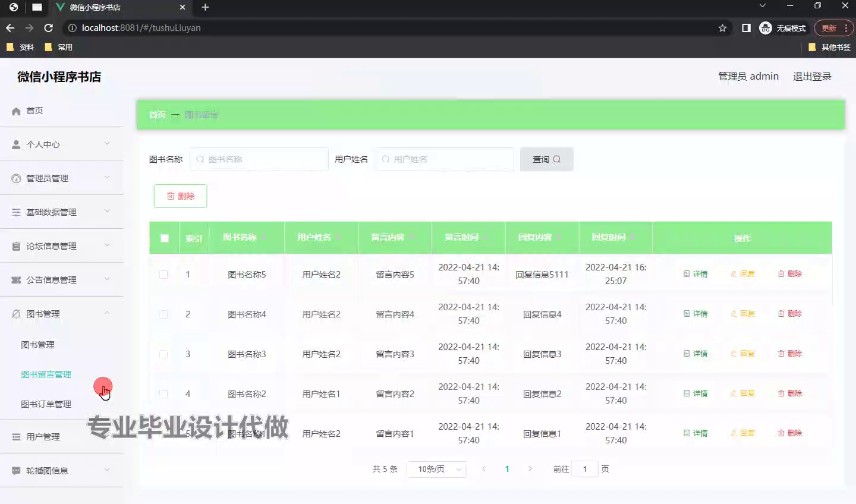Check the row checkbox for 图书名称5

(x=163, y=275)
